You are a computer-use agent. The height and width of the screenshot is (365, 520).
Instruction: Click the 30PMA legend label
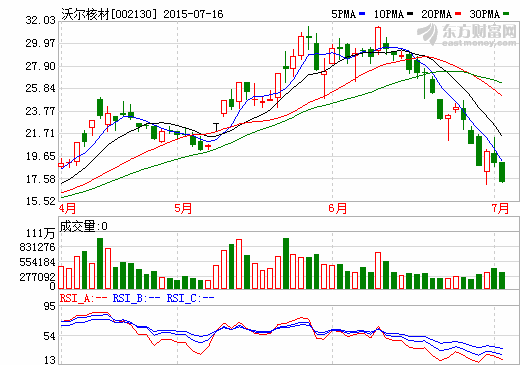pyautogui.click(x=485, y=14)
